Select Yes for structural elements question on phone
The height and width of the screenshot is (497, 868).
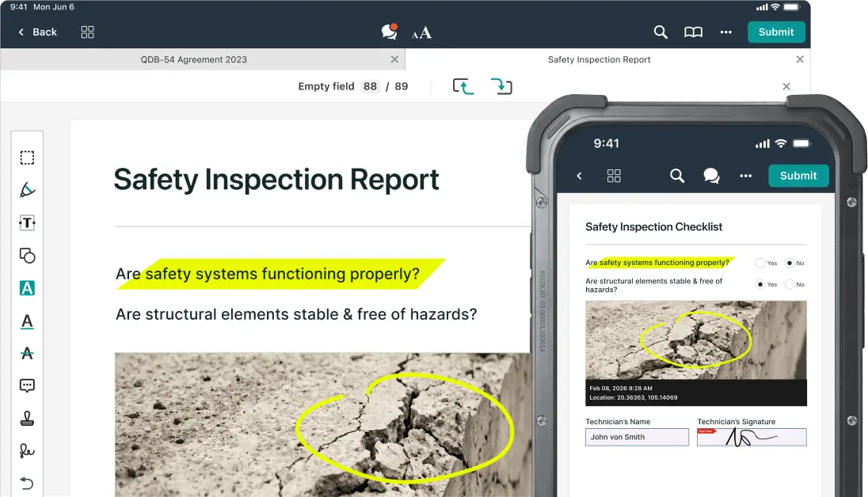tap(760, 284)
